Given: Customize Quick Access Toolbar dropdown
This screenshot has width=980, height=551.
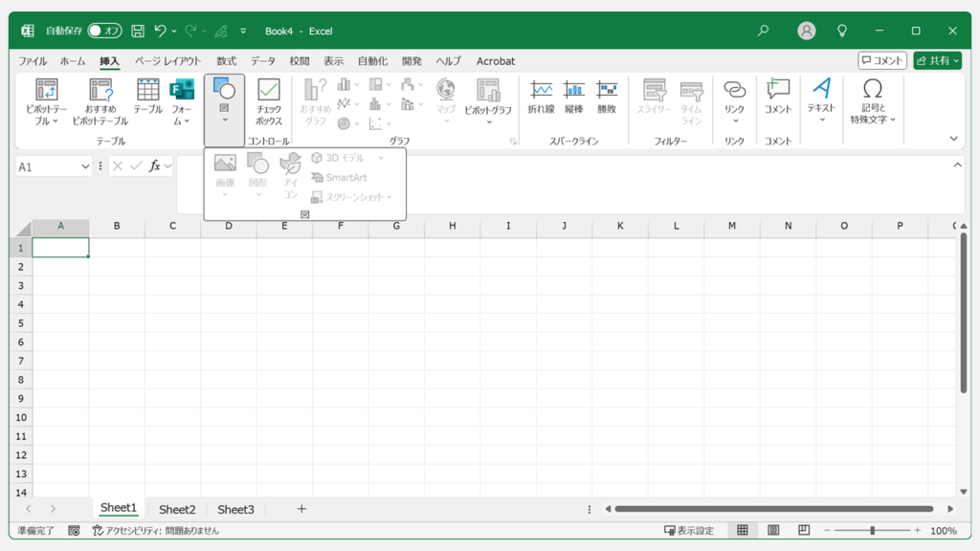Looking at the screenshot, I should [243, 31].
